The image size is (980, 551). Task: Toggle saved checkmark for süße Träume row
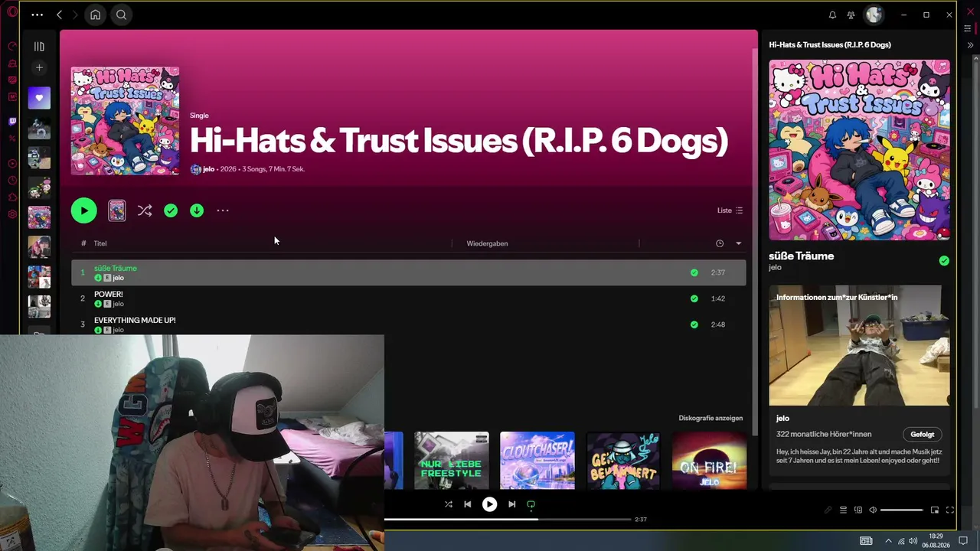(694, 272)
